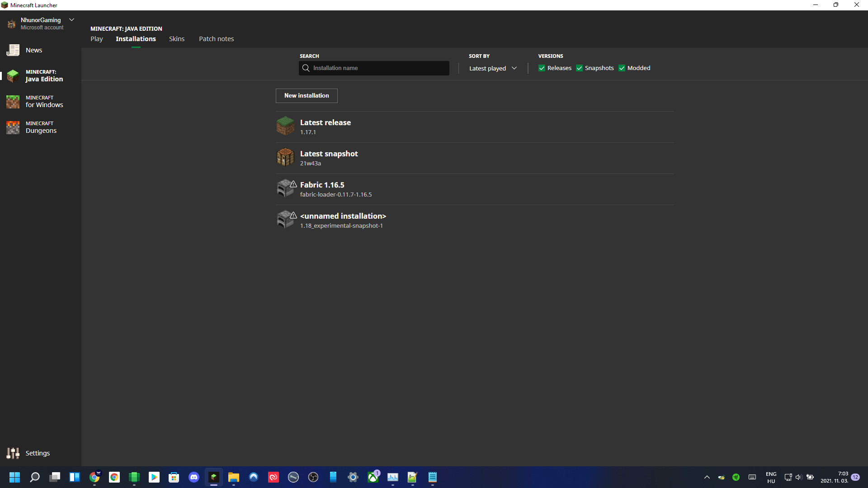Viewport: 868px width, 488px height.
Task: Toggle the Snapshots versions checkbox
Action: coord(579,68)
